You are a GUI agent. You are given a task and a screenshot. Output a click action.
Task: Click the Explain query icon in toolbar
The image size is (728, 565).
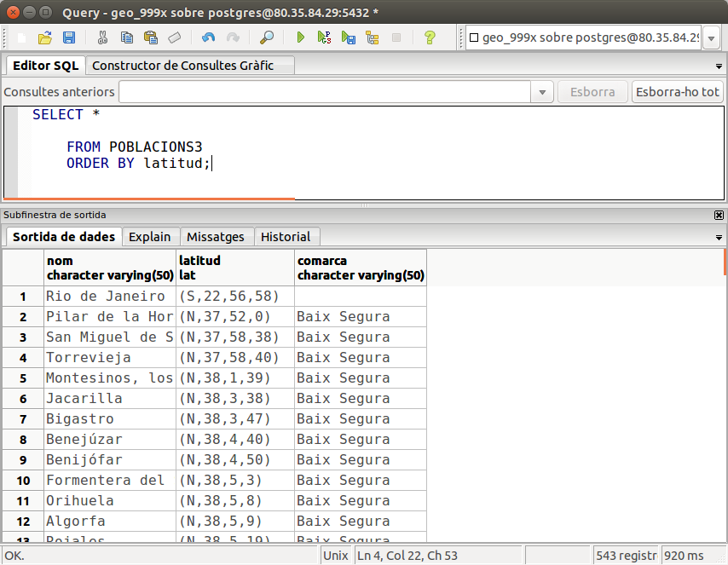click(372, 37)
